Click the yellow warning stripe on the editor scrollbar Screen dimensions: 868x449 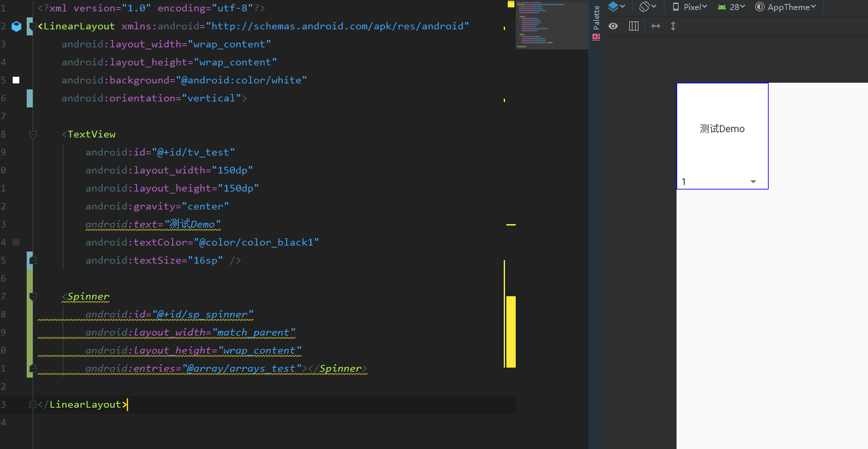510,330
